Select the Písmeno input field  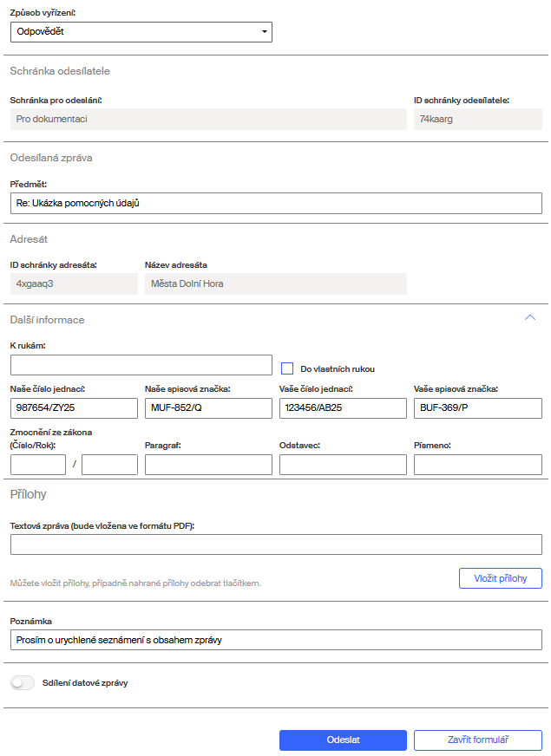(477, 465)
